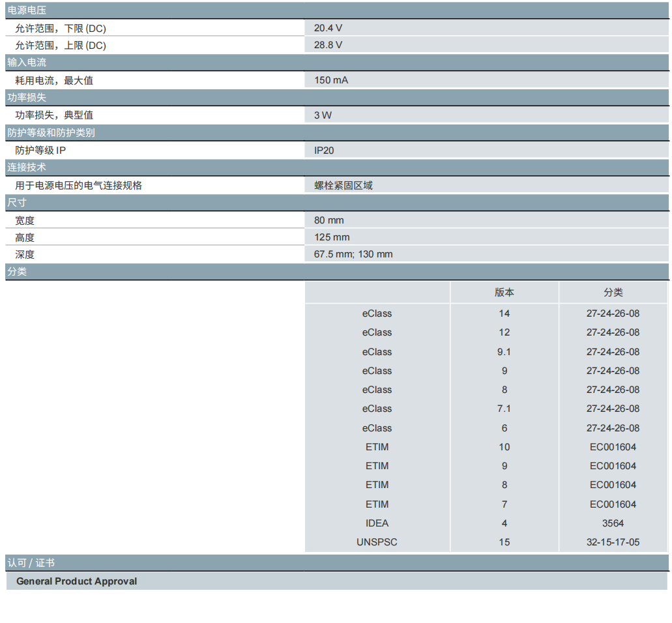Click the 连接技术 section header
The height and width of the screenshot is (623, 672).
[27, 167]
